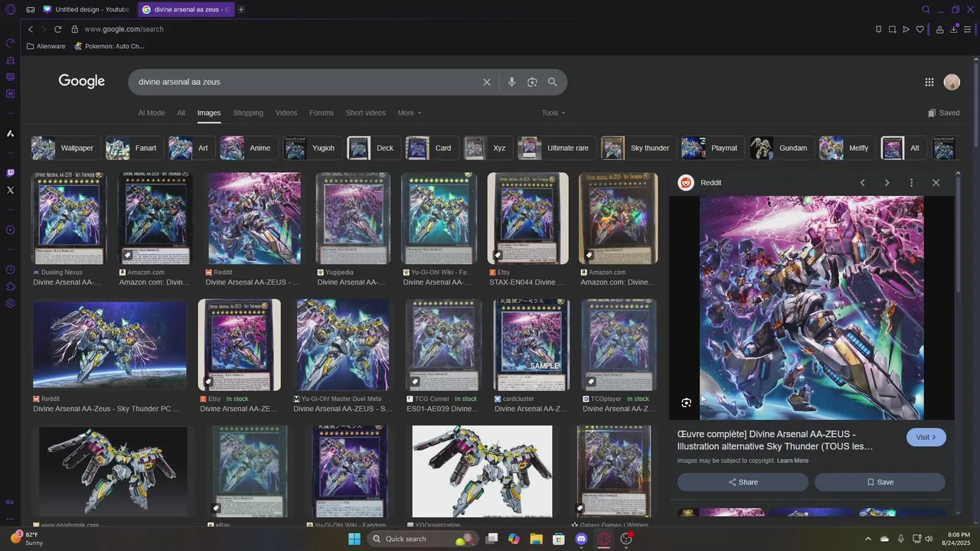The height and width of the screenshot is (551, 980).
Task: Go back to the previous page
Action: click(31, 29)
